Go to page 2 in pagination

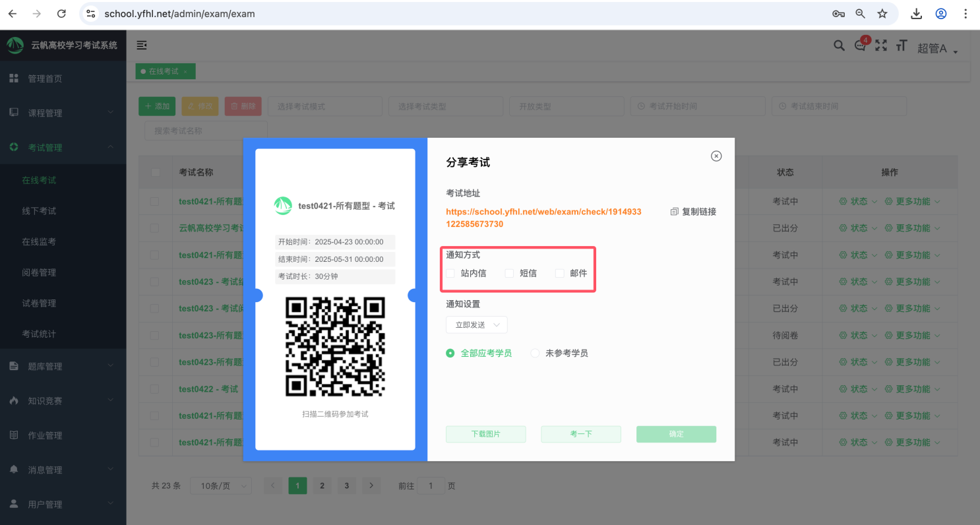click(x=322, y=486)
